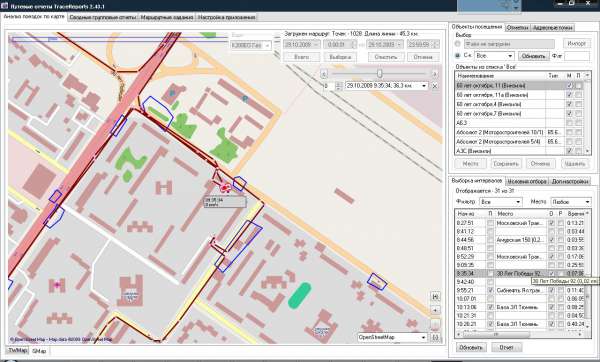Click the blue geofence polygon near the top intersection

(158, 113)
